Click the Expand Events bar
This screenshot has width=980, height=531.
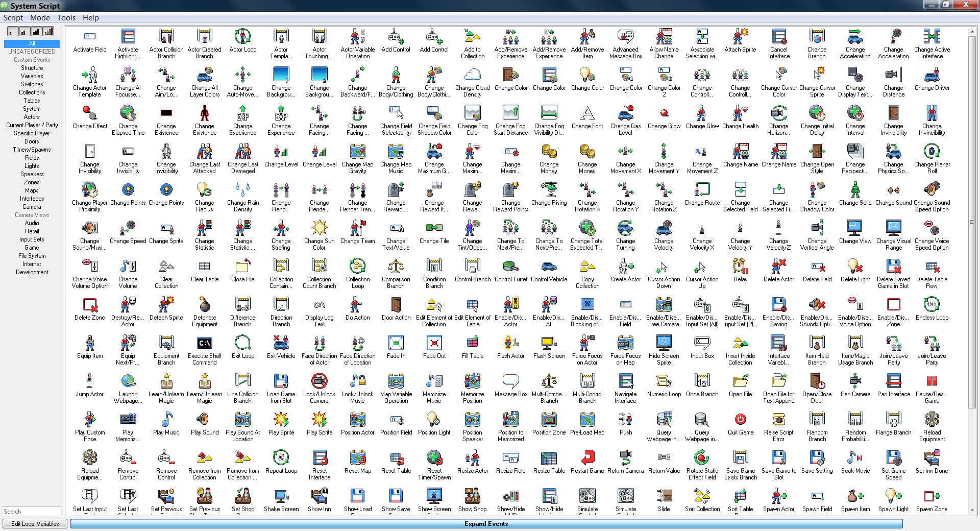[x=485, y=524]
